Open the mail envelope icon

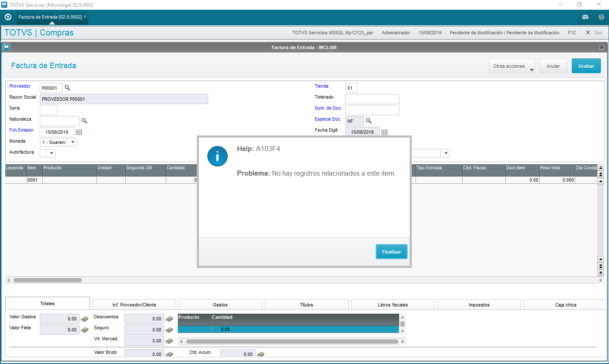(x=585, y=17)
